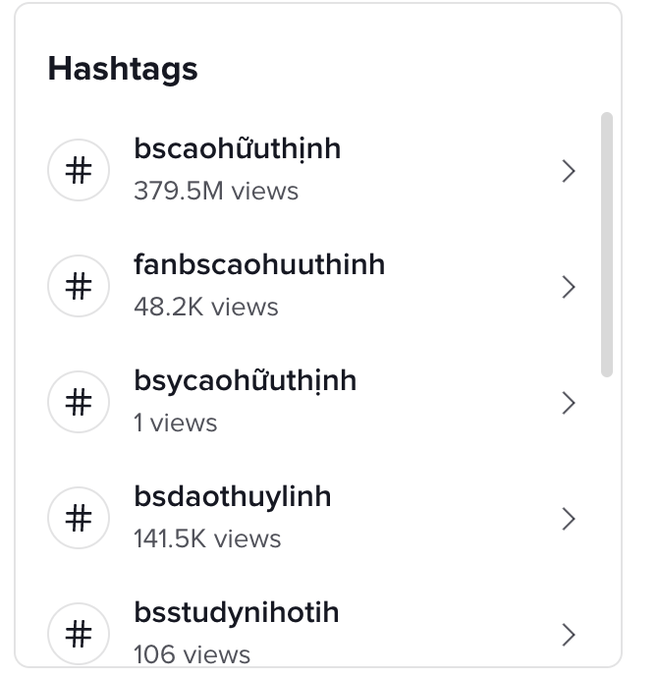Click the hash icon beside fanbscaohuuthinh

click(78, 286)
